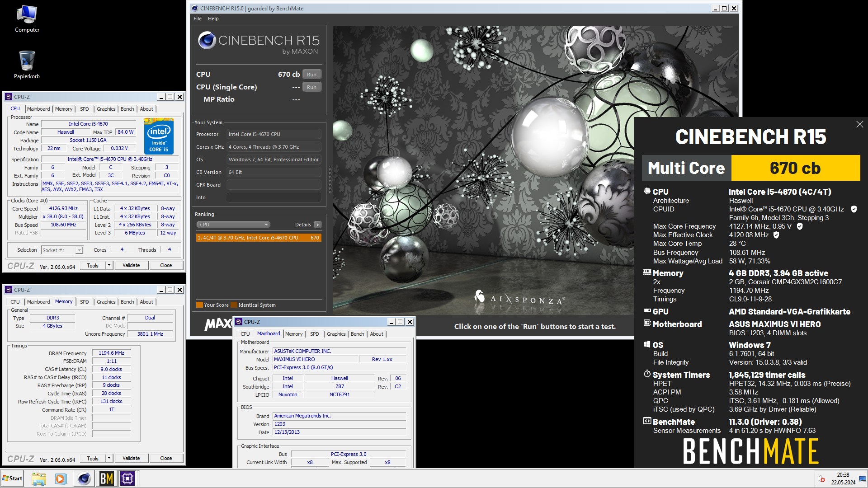Click the BenchMate OS Windows icon

point(647,344)
